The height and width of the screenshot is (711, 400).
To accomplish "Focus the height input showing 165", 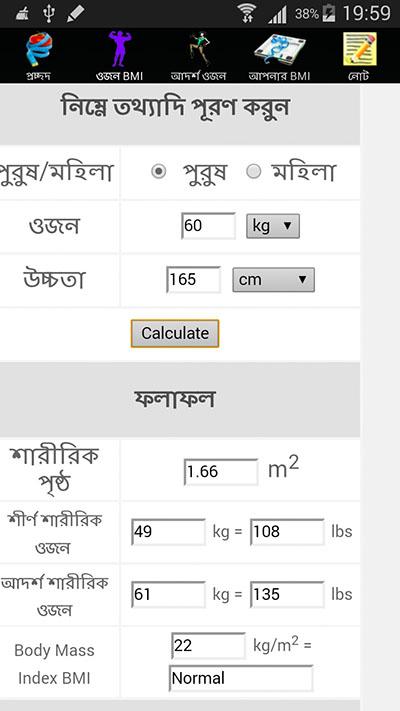I will [x=194, y=279].
